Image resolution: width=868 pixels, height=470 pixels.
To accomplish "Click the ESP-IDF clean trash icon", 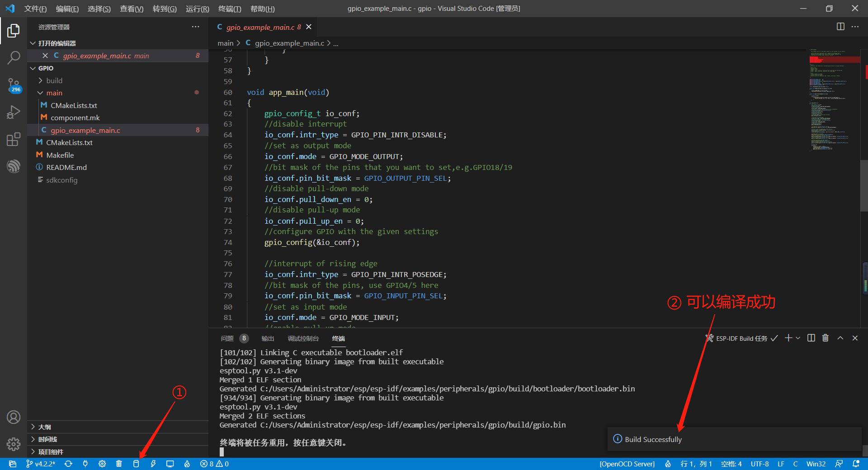I will (x=119, y=464).
